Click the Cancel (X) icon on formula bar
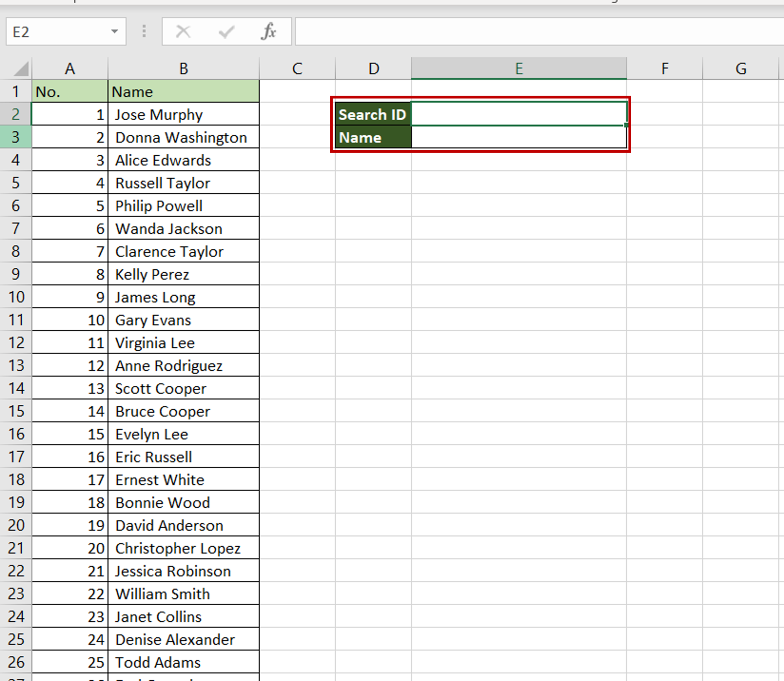The height and width of the screenshot is (681, 784). [183, 31]
